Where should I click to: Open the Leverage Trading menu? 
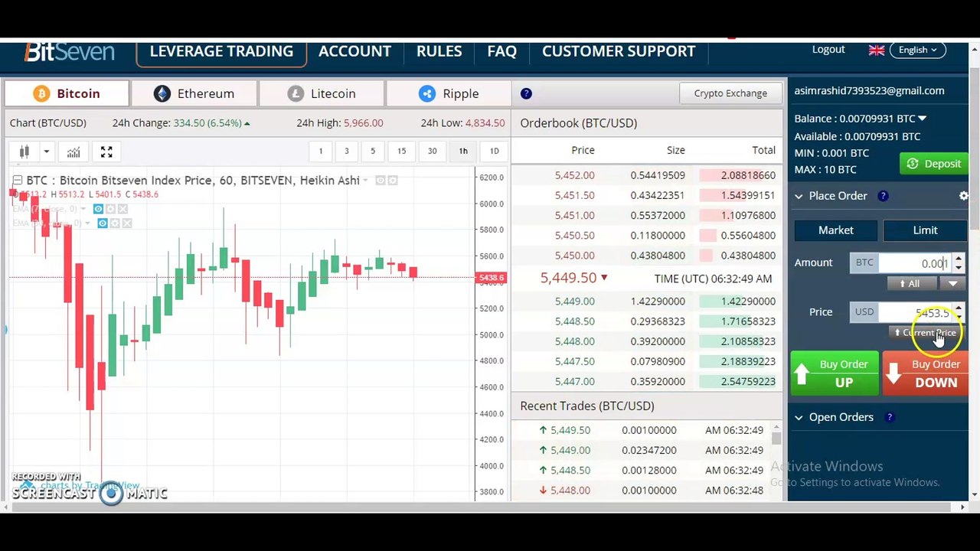tap(221, 51)
